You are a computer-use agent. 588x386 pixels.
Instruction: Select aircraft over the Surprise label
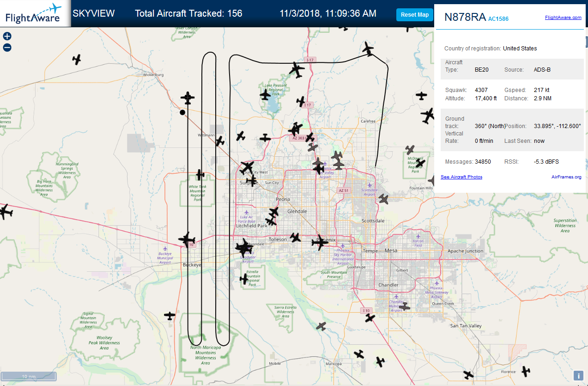(x=252, y=180)
